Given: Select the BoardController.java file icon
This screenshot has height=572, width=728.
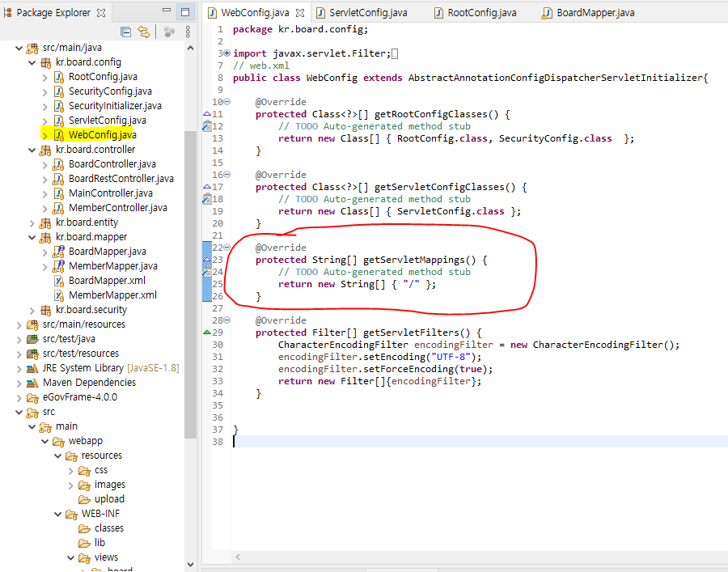Looking at the screenshot, I should (x=58, y=164).
